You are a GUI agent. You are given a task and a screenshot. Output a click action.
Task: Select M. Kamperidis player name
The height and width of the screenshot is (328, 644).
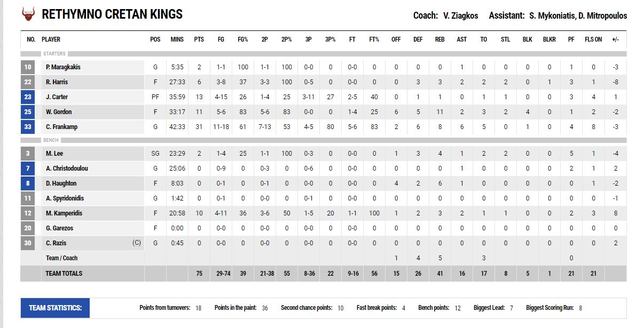64,213
